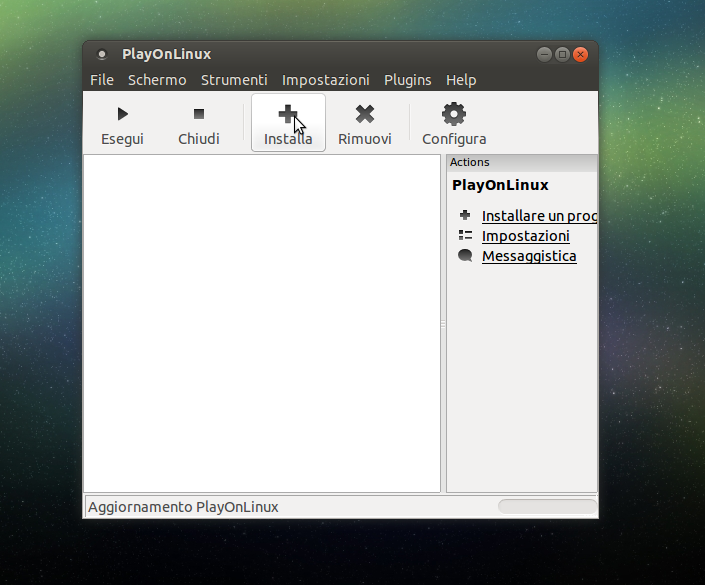The width and height of the screenshot is (705, 585).
Task: Click the Actions panel header
Action: pyautogui.click(x=522, y=162)
